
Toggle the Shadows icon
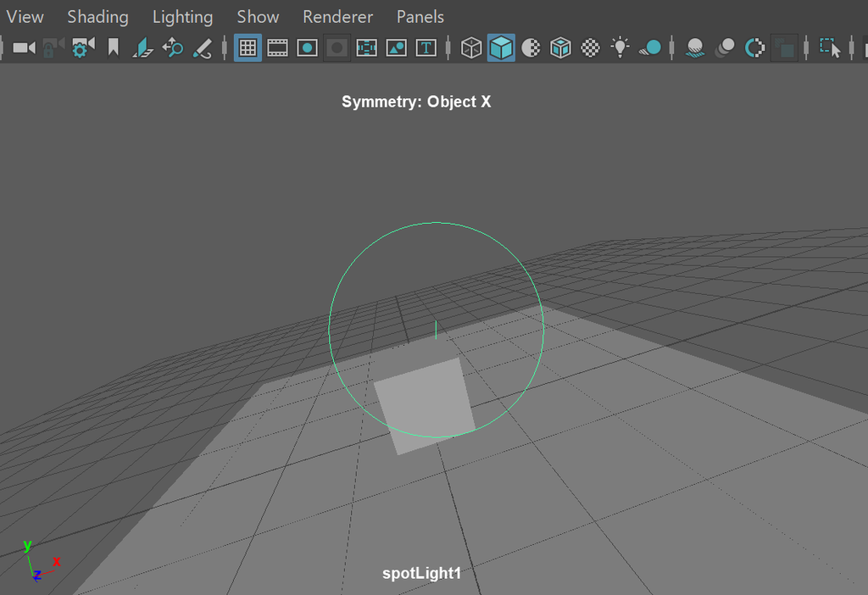650,48
